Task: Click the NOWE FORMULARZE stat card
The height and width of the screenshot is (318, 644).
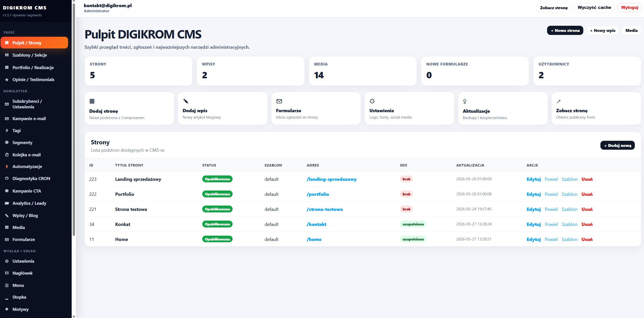Action: 475,71
